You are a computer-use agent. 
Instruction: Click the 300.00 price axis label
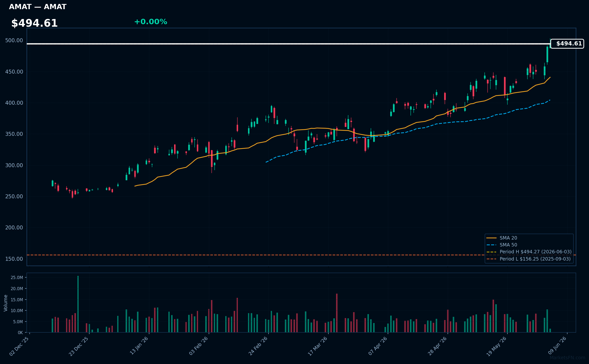coord(14,165)
